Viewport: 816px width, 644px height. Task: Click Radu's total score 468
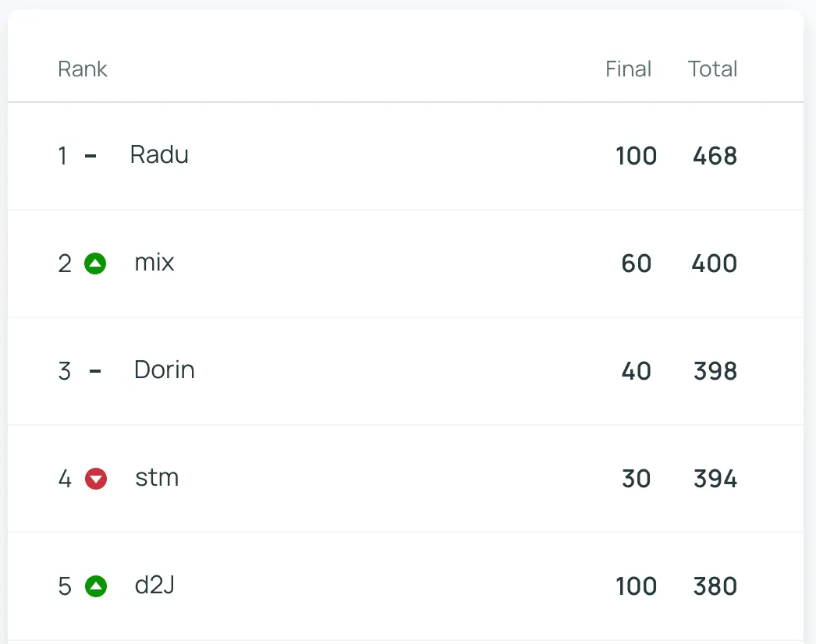coord(715,156)
